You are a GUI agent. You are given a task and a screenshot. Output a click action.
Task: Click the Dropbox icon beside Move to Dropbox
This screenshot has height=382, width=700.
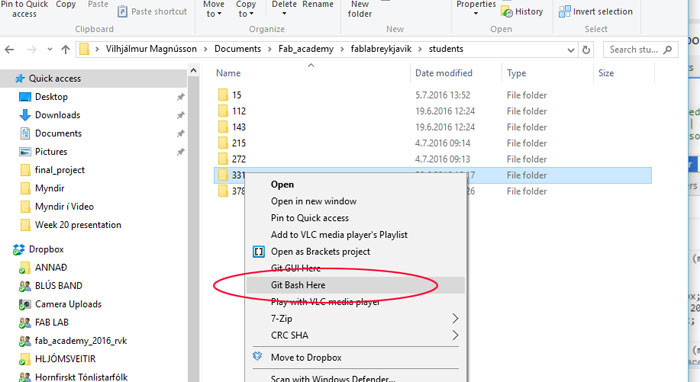point(257,357)
